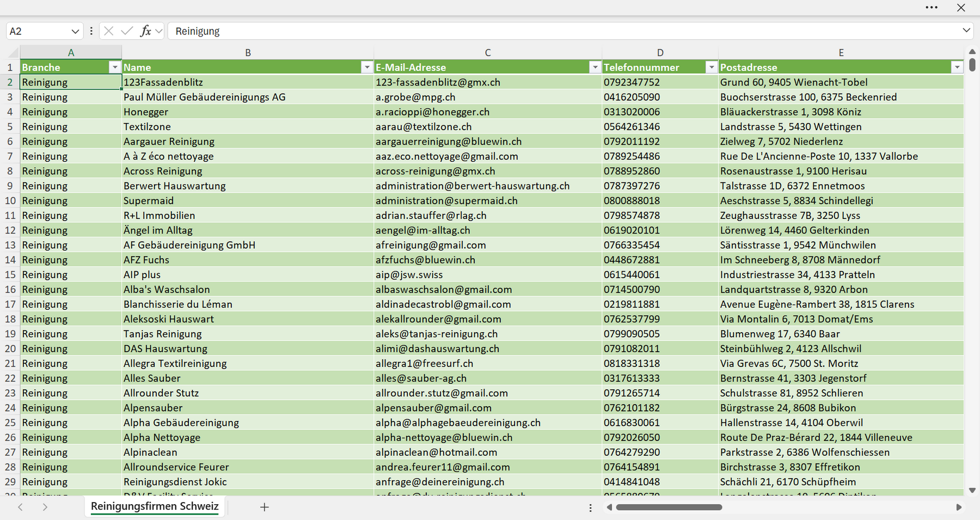Viewport: 980px width, 520px height.
Task: Click the vertical dots beside Name Box
Action: pos(91,31)
